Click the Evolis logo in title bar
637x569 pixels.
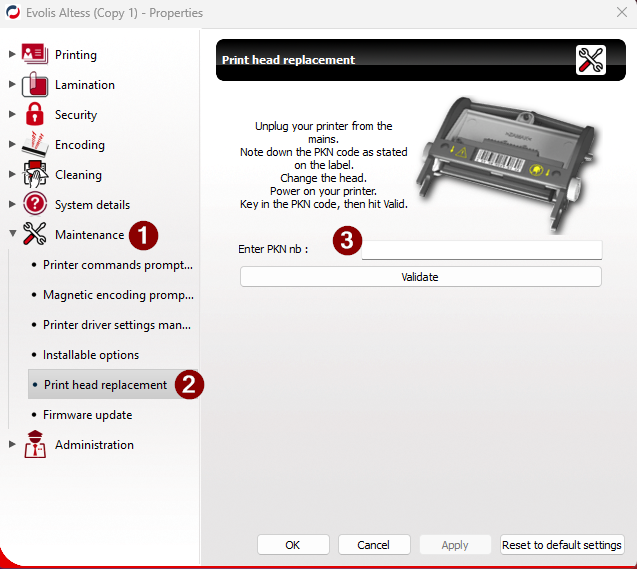click(13, 12)
